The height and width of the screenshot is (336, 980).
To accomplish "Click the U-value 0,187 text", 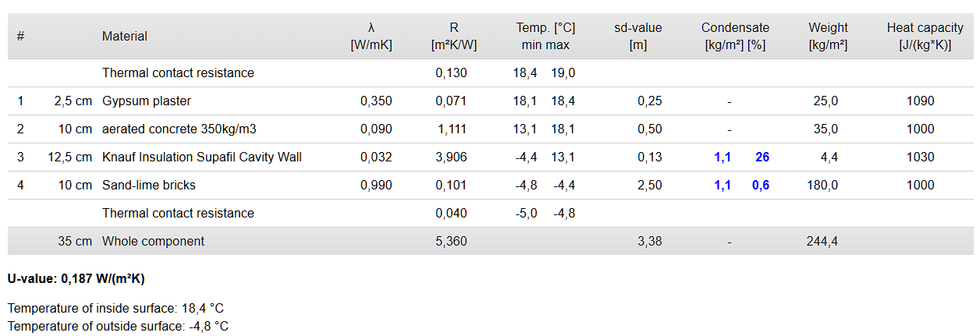I will [76, 278].
